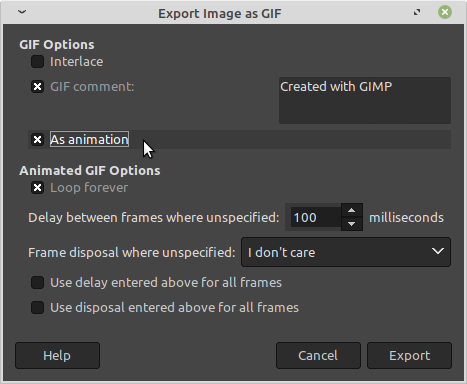Uncheck the GIF comment checkbox
Image resolution: width=467 pixels, height=384 pixels.
pyautogui.click(x=37, y=87)
